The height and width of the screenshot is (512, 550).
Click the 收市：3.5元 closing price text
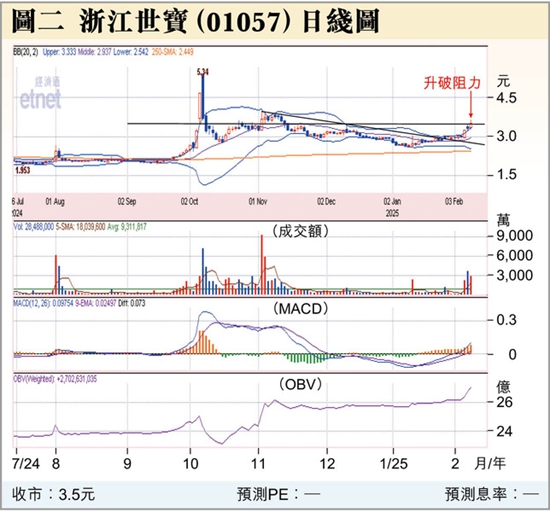[x=54, y=494]
